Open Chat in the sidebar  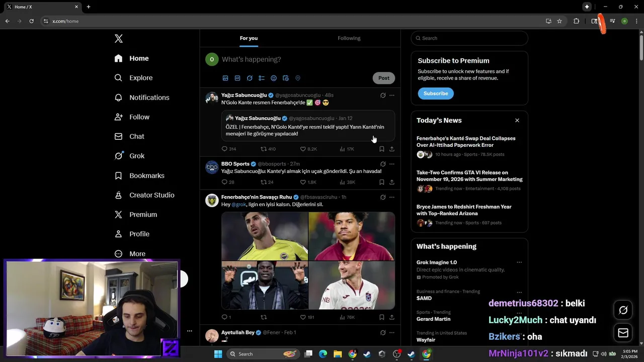point(129,136)
